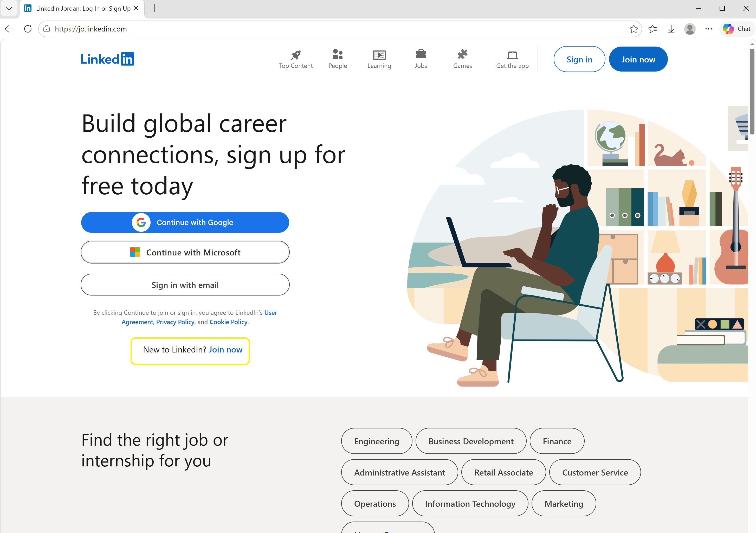The image size is (756, 533).
Task: Minimize the browser window
Action: 698,8
